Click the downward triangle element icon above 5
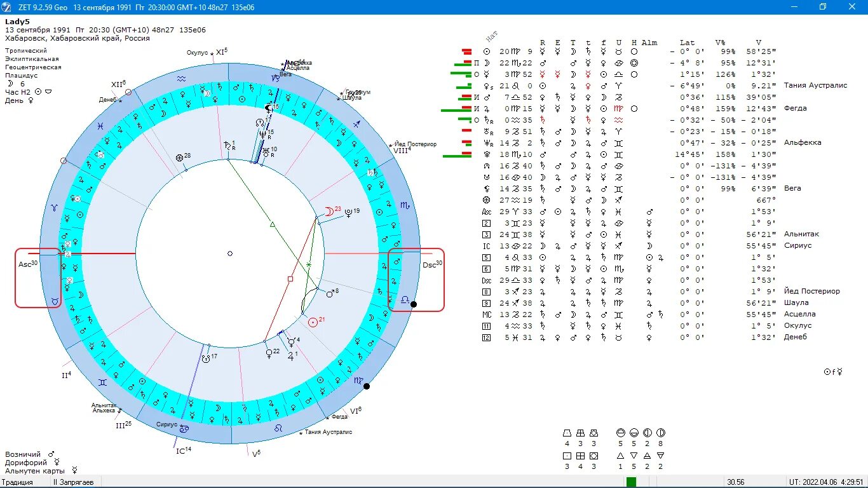The width and height of the screenshot is (868, 488). tap(634, 456)
